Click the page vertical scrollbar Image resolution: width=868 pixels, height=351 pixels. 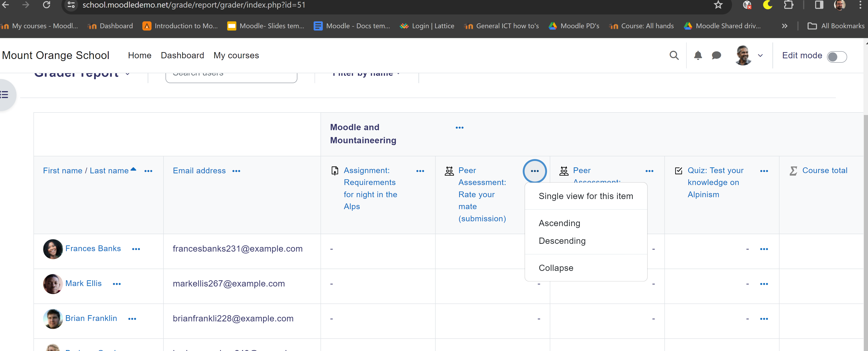click(865, 233)
